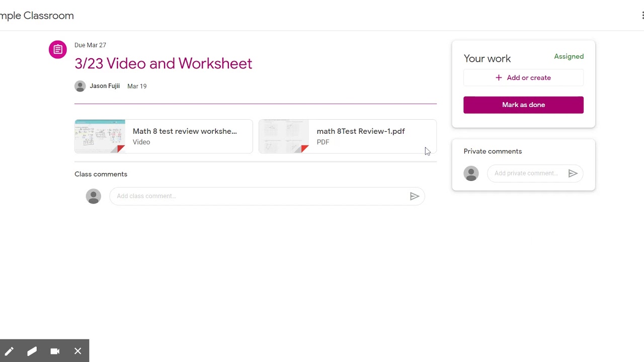Send the class comment arrow icon
Image resolution: width=644 pixels, height=362 pixels.
(414, 196)
